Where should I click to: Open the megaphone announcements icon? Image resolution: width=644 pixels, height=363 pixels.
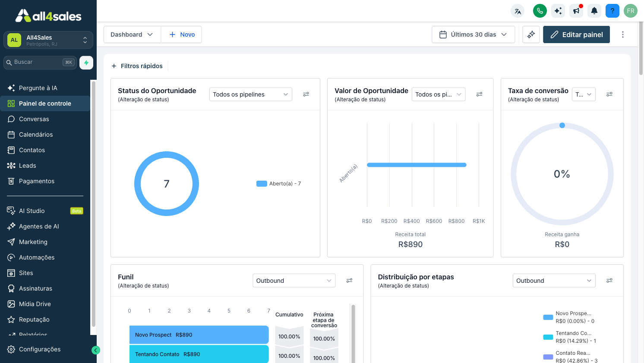pyautogui.click(x=576, y=11)
